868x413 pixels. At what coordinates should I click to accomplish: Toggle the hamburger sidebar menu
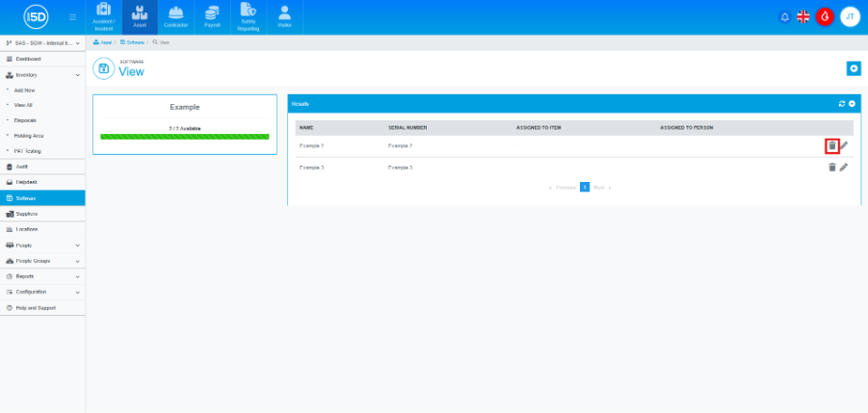(x=72, y=17)
